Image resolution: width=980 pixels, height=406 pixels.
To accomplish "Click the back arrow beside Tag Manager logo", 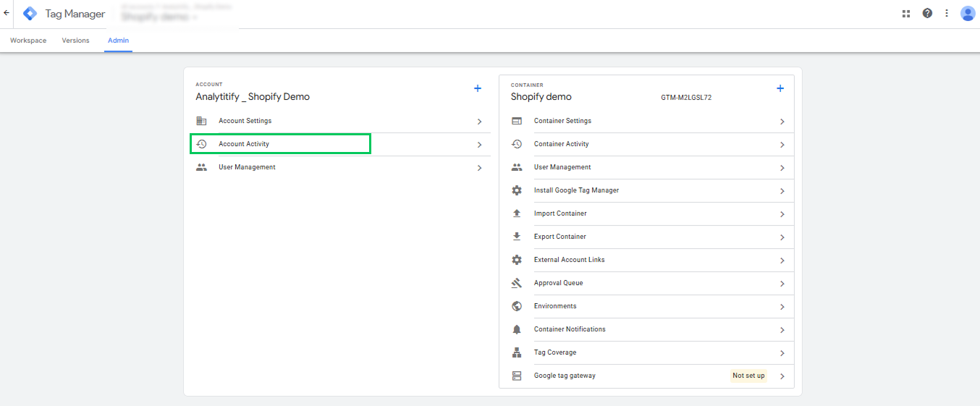I will [7, 13].
